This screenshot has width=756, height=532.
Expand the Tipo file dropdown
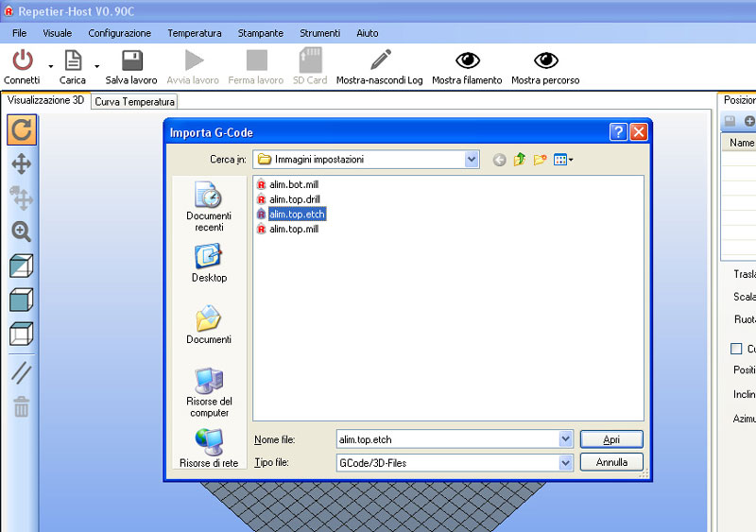click(565, 462)
